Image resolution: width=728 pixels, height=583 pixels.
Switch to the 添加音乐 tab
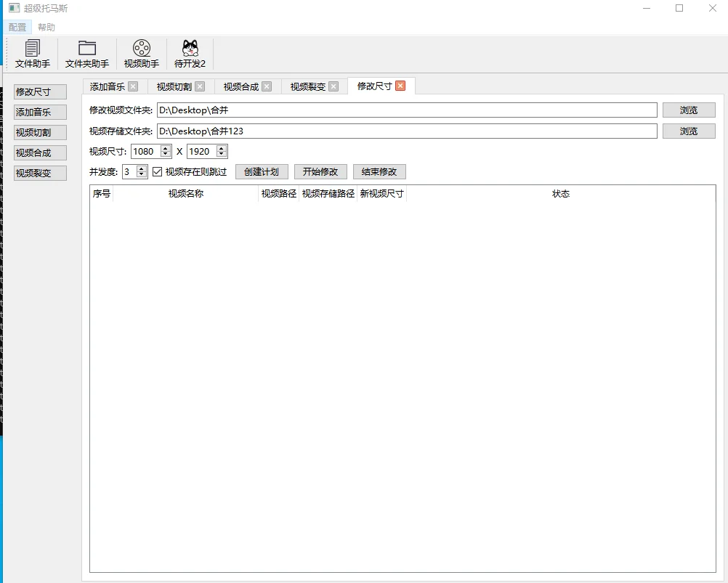tap(108, 86)
